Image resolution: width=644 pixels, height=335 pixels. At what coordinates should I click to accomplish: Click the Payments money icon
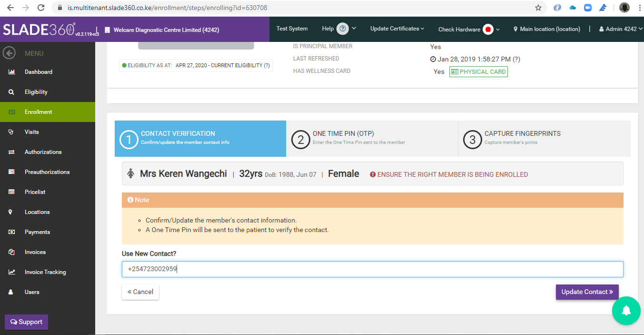pyautogui.click(x=12, y=232)
